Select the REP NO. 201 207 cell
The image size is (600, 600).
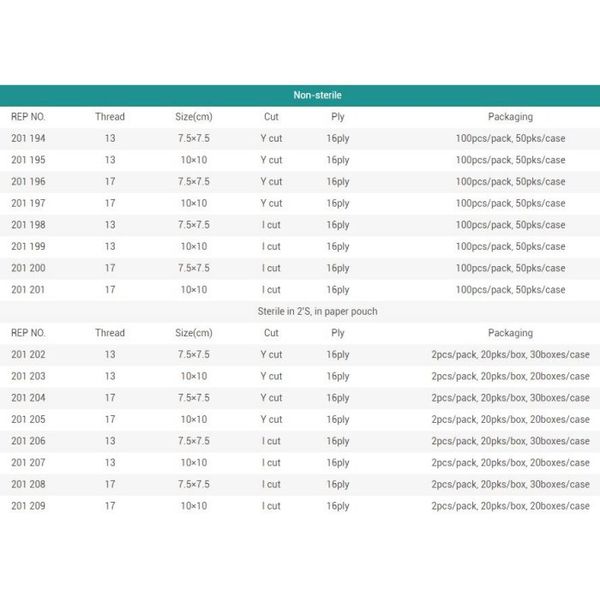[x=28, y=463]
